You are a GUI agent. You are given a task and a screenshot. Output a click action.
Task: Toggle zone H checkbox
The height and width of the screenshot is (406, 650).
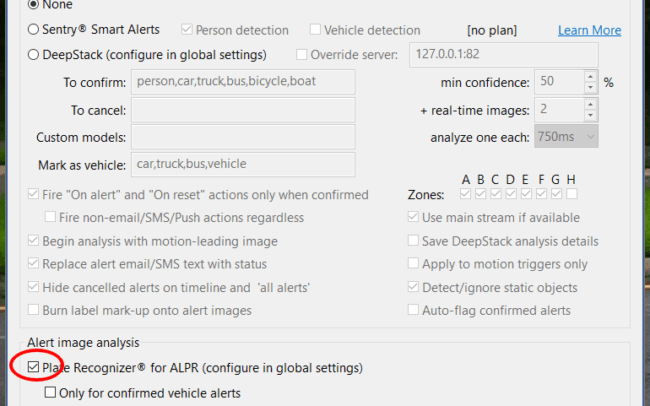tap(572, 194)
